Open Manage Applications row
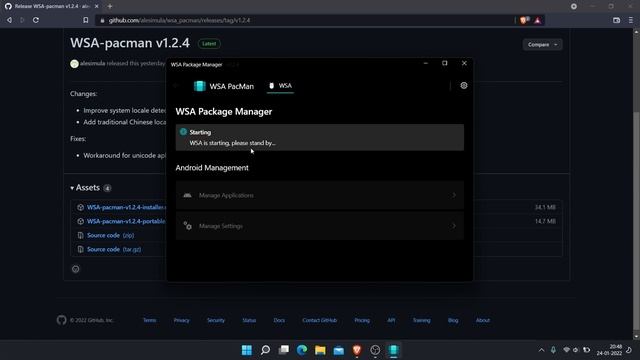The image size is (640, 360). click(320, 196)
